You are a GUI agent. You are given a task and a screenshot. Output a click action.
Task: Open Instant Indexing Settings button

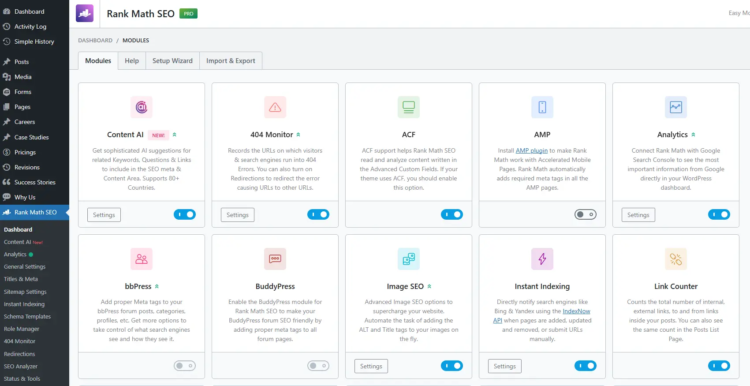point(505,366)
